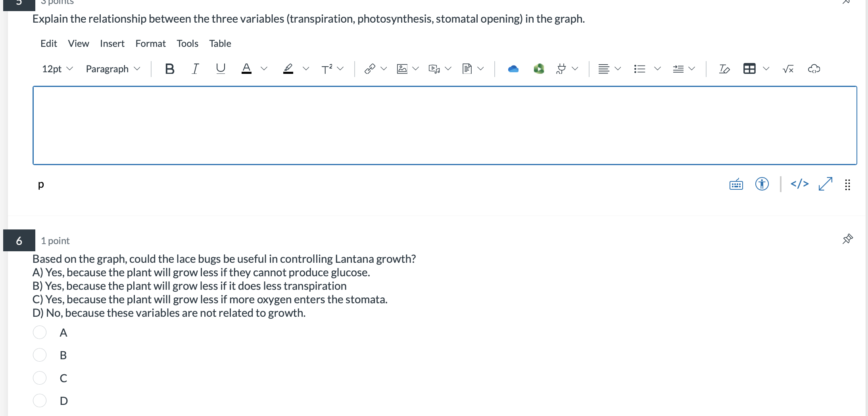Open the 12pt font size dropdown
Viewport: 868px width, 416px height.
click(58, 69)
